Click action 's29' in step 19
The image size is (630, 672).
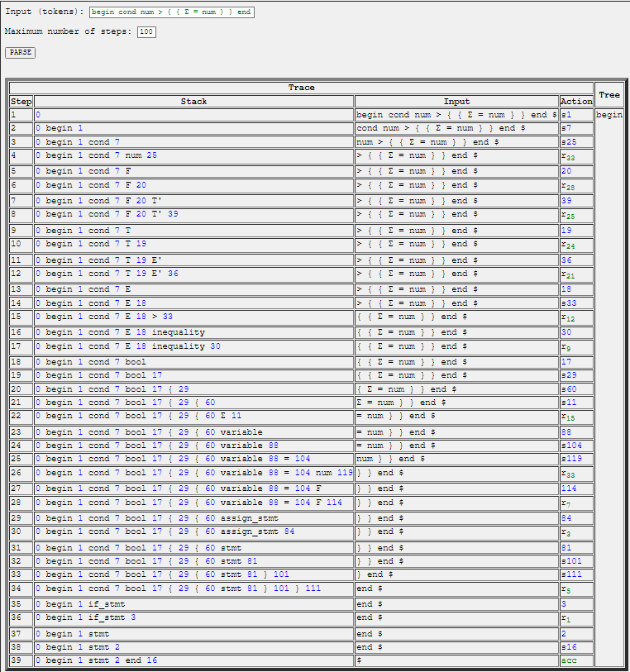576,375
